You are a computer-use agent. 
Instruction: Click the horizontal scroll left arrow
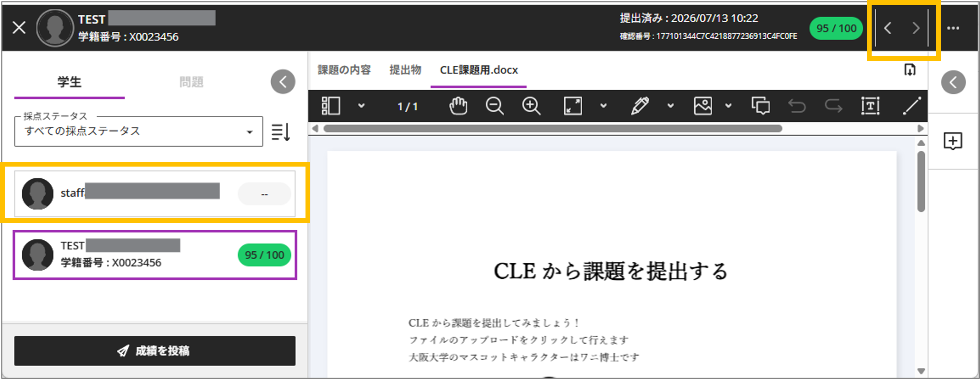tap(315, 129)
